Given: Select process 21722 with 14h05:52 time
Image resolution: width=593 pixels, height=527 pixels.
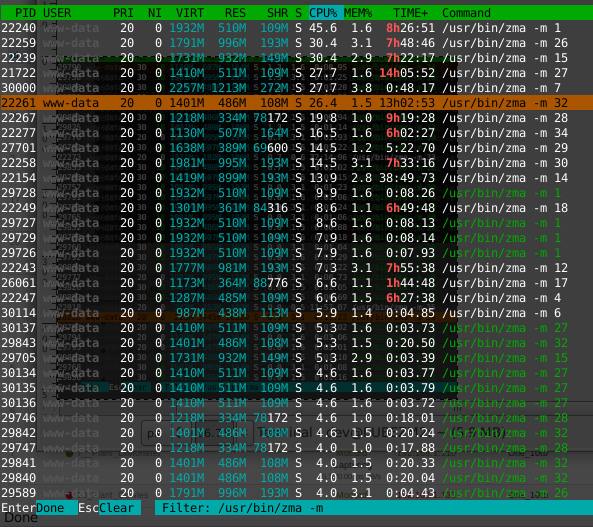Looking at the screenshot, I should click(296, 73).
